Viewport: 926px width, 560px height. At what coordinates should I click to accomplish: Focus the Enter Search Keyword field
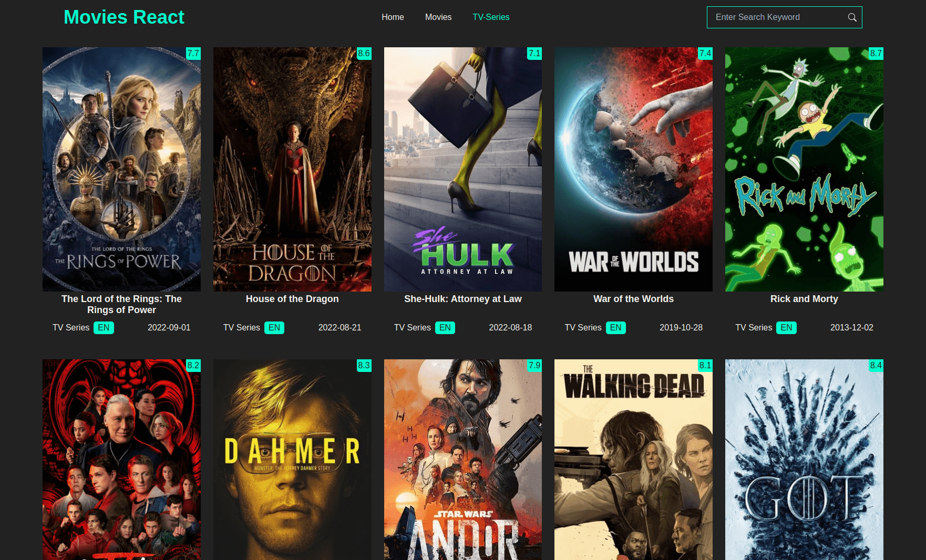(x=779, y=17)
